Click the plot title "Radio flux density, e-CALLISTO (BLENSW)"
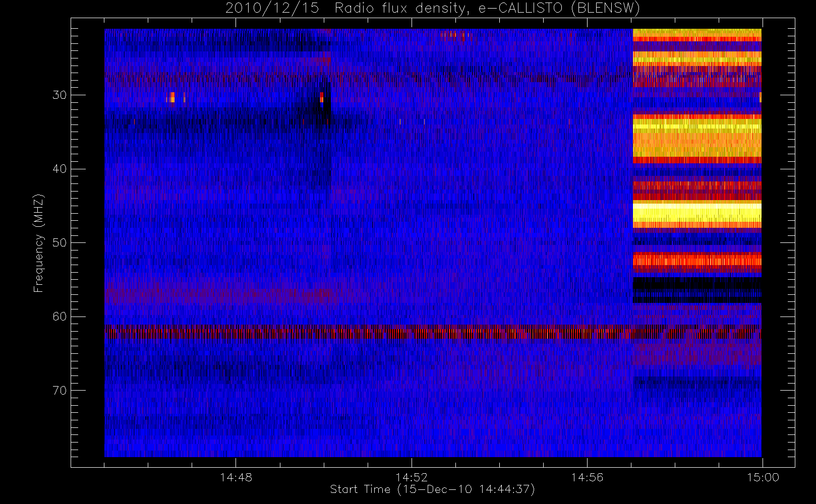The height and width of the screenshot is (504, 816). pyautogui.click(x=487, y=8)
